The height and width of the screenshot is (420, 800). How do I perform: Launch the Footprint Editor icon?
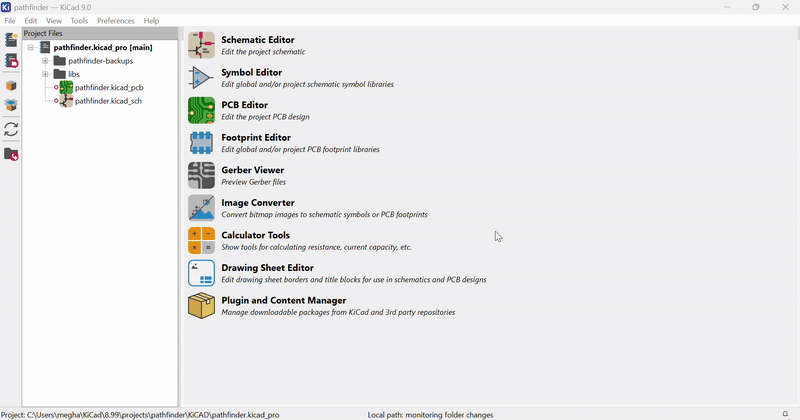(201, 143)
